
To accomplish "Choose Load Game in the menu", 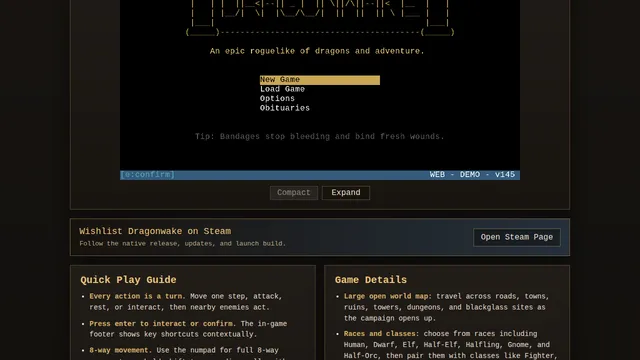I will point(282,89).
